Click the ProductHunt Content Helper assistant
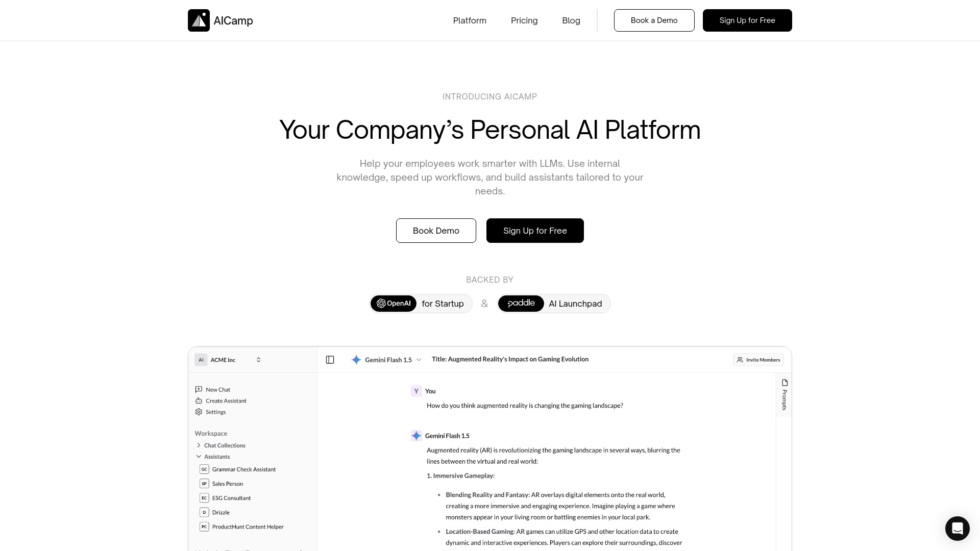The height and width of the screenshot is (551, 980). tap(248, 527)
